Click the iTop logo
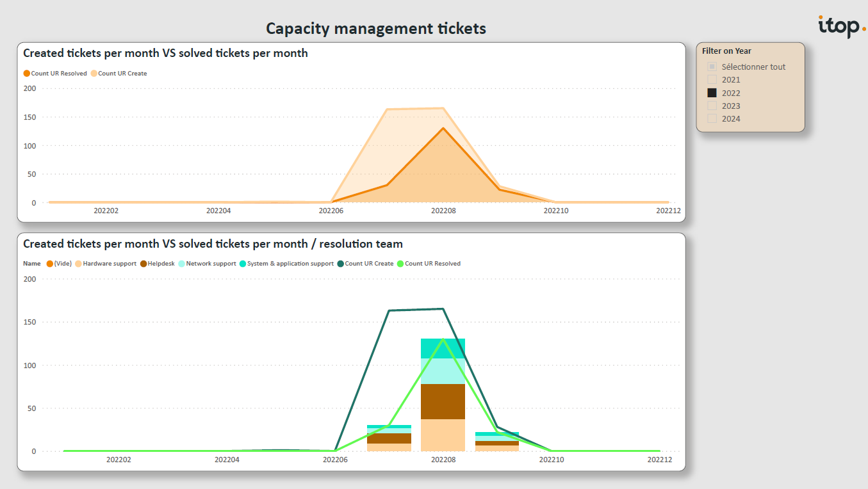The width and height of the screenshot is (868, 489). [841, 26]
